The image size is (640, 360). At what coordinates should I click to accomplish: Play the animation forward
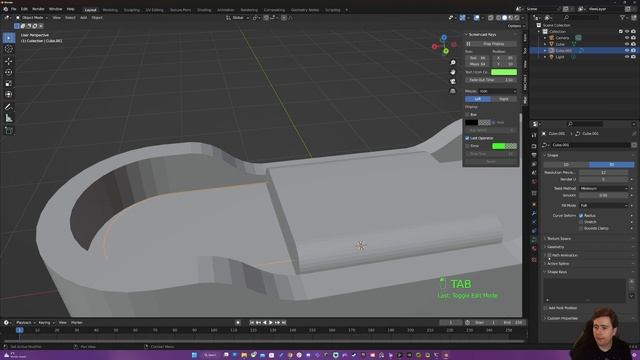tap(271, 322)
